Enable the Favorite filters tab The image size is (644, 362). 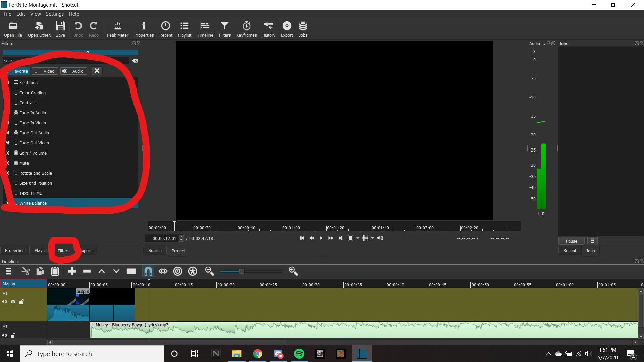[x=20, y=71]
